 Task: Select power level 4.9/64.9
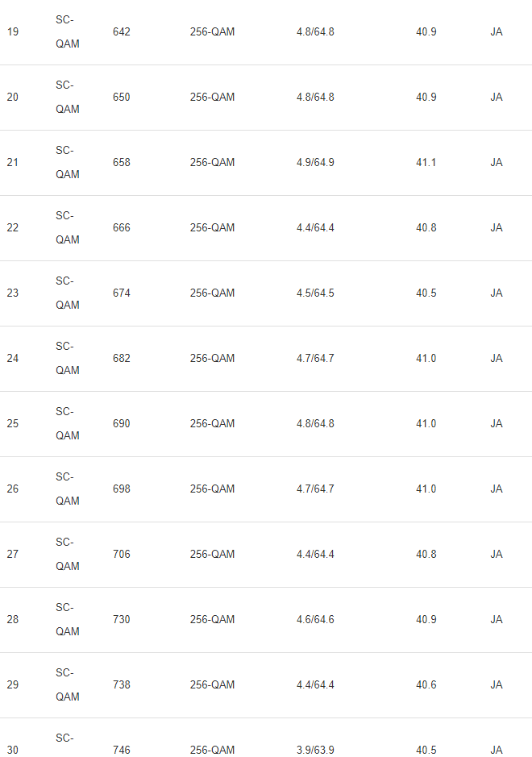pyautogui.click(x=315, y=163)
